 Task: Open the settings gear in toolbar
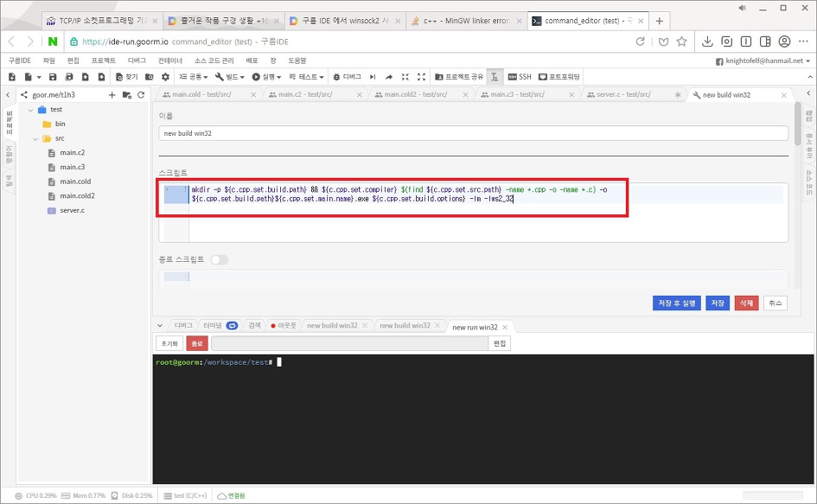tap(166, 77)
